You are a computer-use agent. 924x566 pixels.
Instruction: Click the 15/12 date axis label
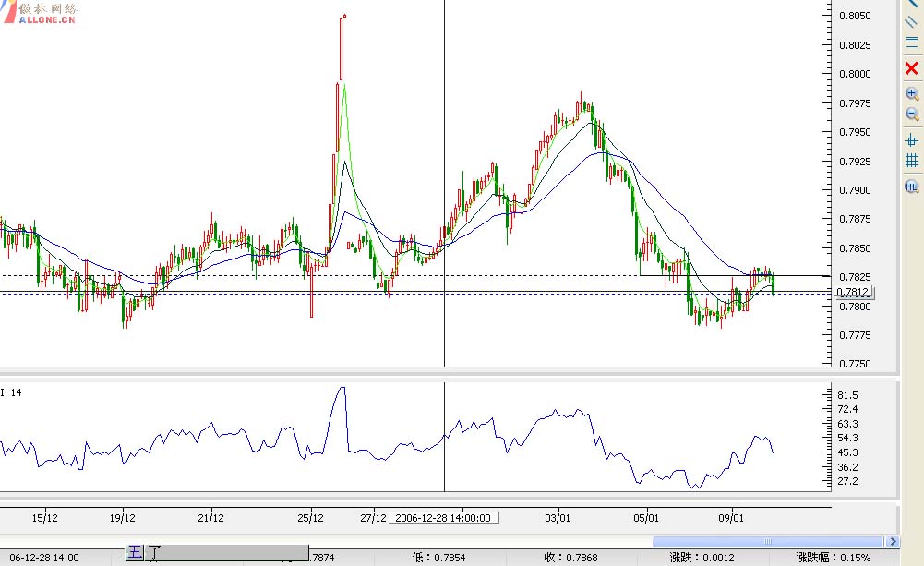tap(45, 518)
